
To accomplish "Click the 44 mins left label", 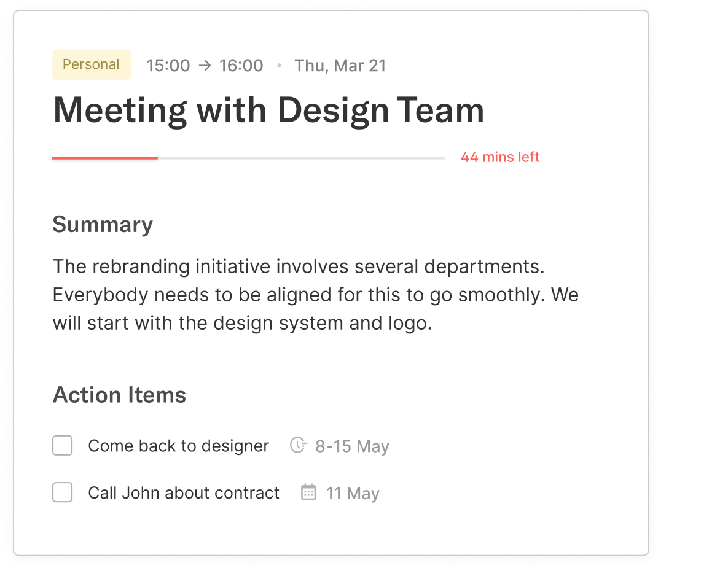I will tap(500, 157).
